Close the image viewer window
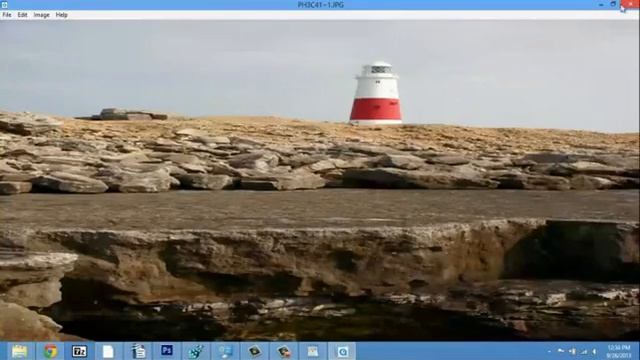 click(629, 4)
